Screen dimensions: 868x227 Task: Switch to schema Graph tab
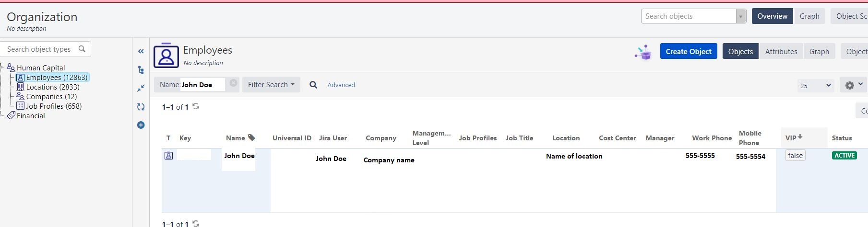[809, 16]
